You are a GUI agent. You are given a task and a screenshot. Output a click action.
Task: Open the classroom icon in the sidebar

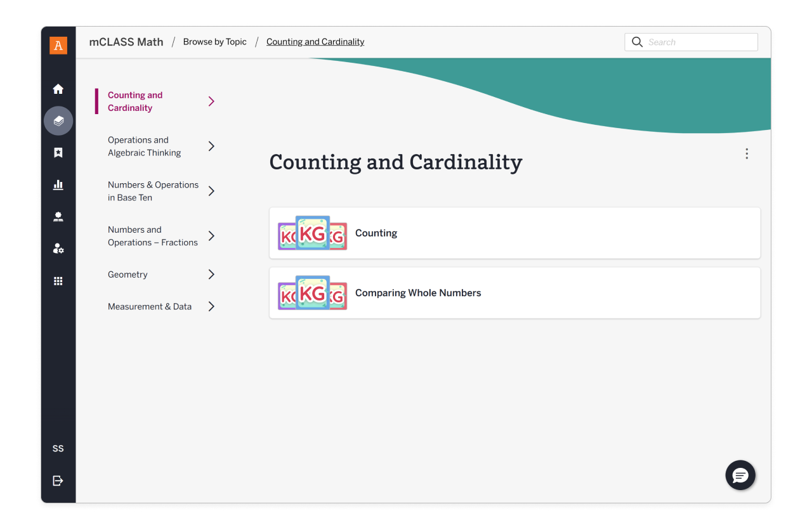58,216
